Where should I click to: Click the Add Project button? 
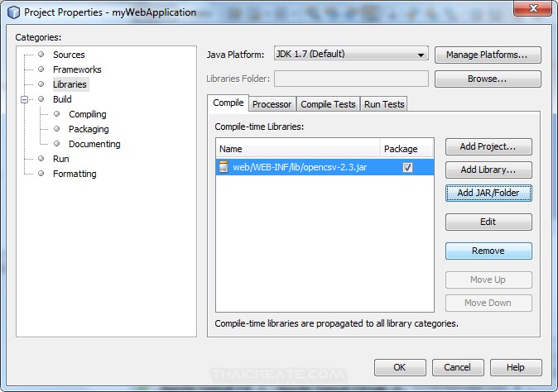(x=488, y=146)
